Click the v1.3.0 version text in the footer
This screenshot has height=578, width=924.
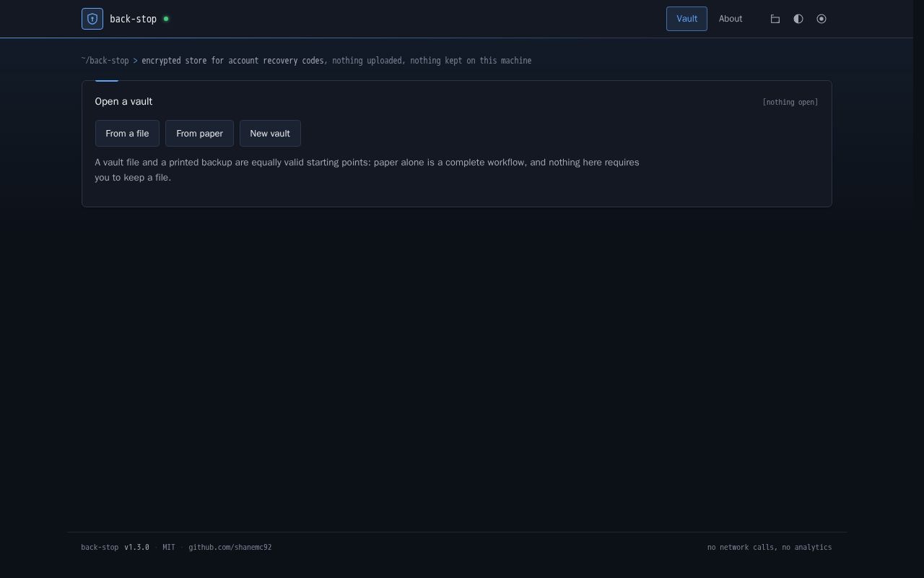[x=136, y=548]
